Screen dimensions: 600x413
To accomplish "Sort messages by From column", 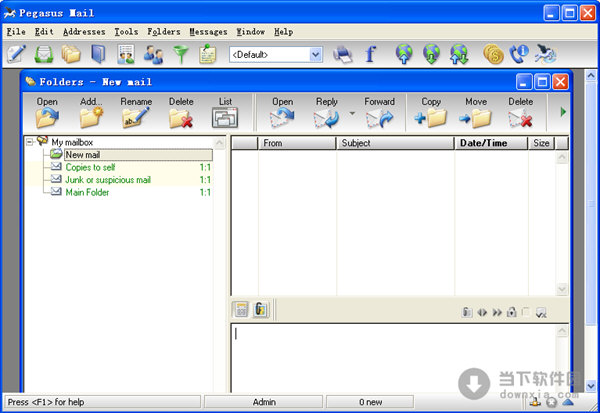I will (x=297, y=143).
